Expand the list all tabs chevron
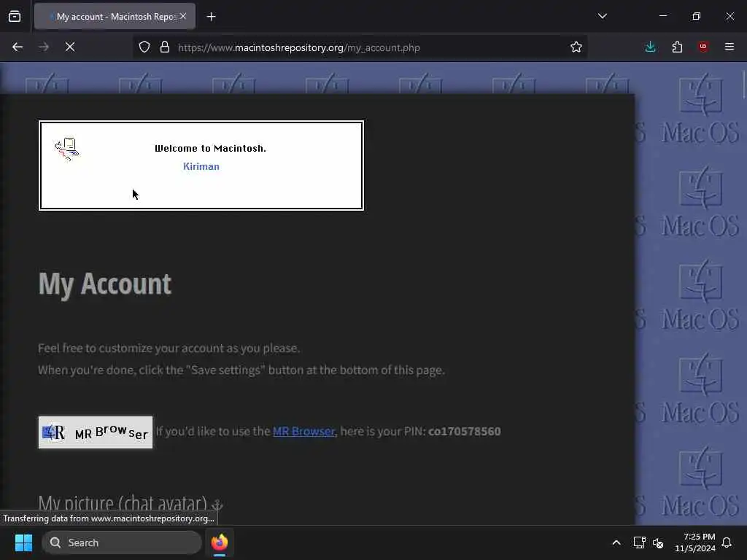 pyautogui.click(x=602, y=16)
